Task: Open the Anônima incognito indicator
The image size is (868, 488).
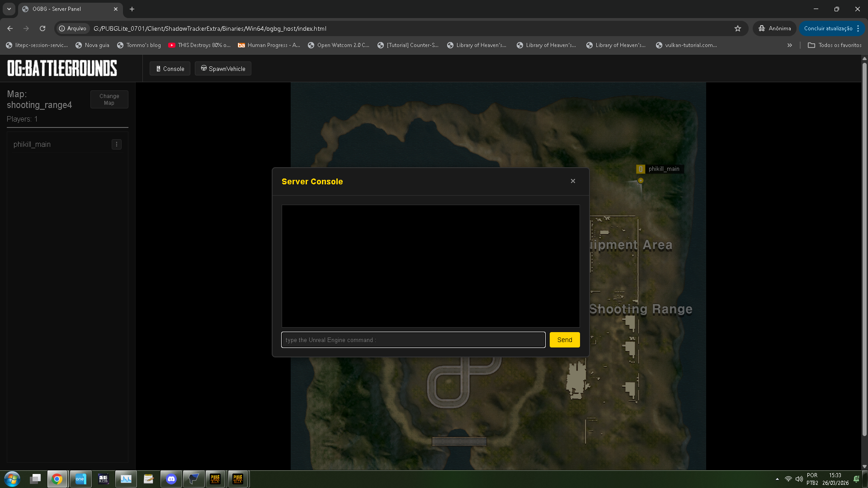Action: click(775, 28)
